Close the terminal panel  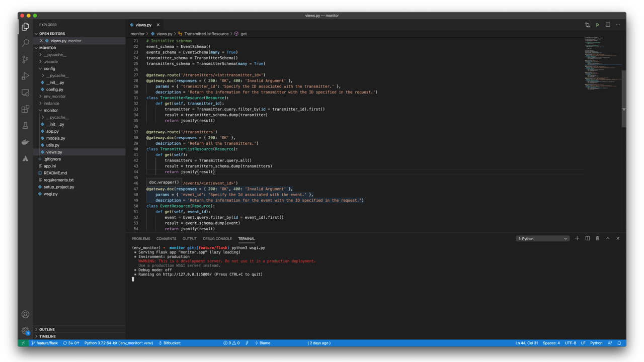618,238
